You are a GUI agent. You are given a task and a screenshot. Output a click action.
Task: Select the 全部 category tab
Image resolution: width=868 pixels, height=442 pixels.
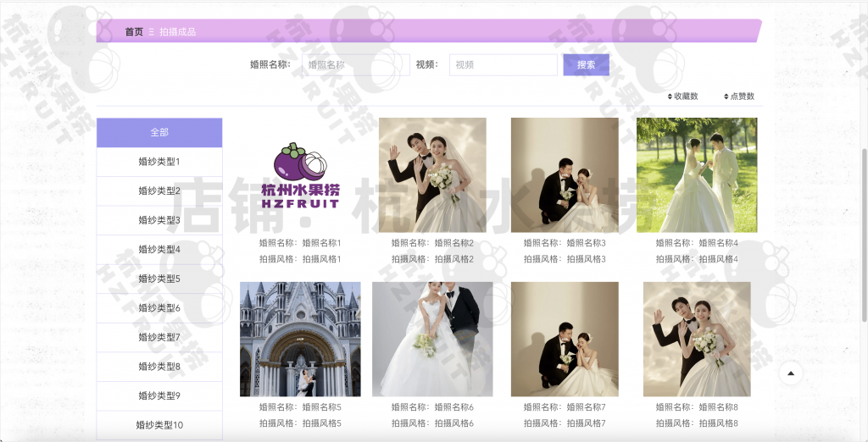159,132
